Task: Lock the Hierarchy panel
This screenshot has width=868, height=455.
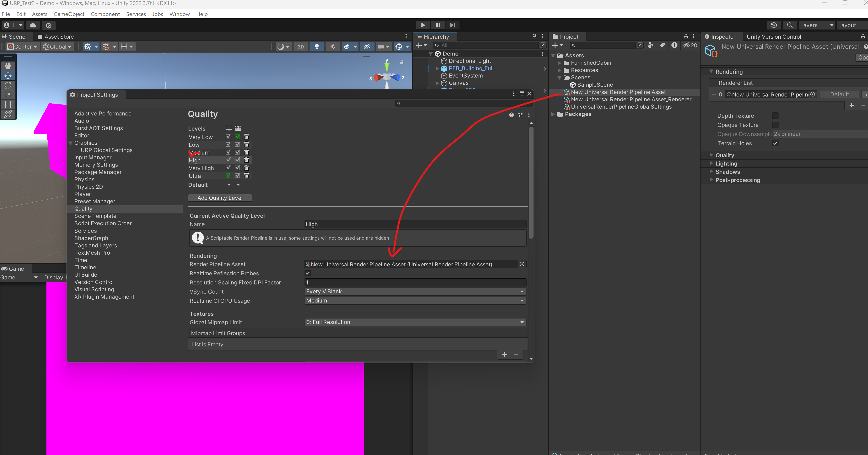Action: [534, 36]
